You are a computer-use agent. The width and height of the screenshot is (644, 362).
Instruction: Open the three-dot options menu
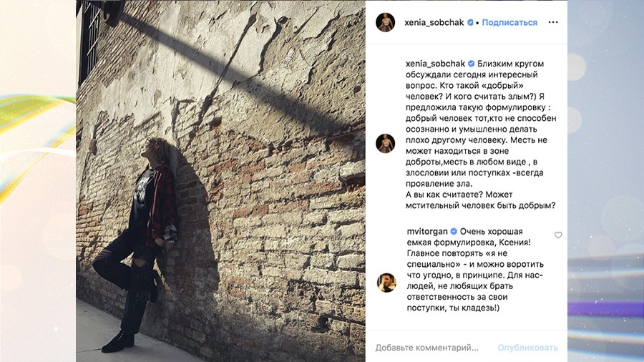point(553,22)
